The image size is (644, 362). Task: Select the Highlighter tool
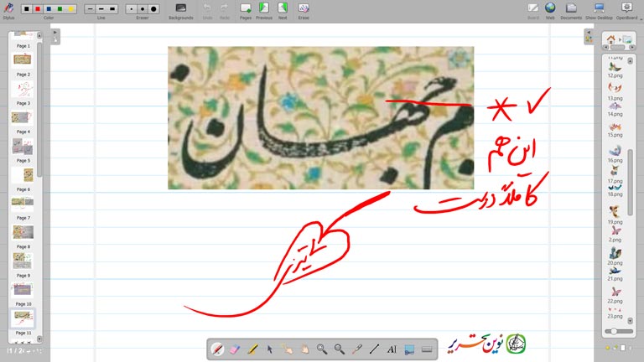tap(252, 349)
